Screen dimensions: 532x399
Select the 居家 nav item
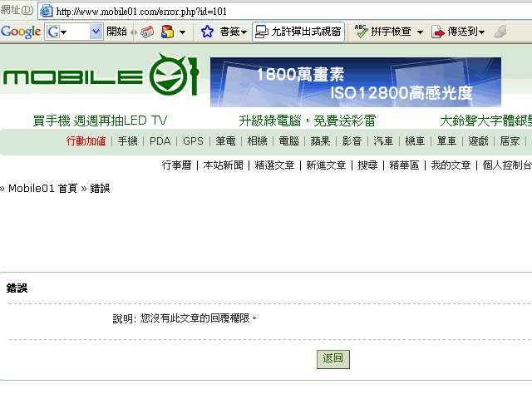point(510,140)
